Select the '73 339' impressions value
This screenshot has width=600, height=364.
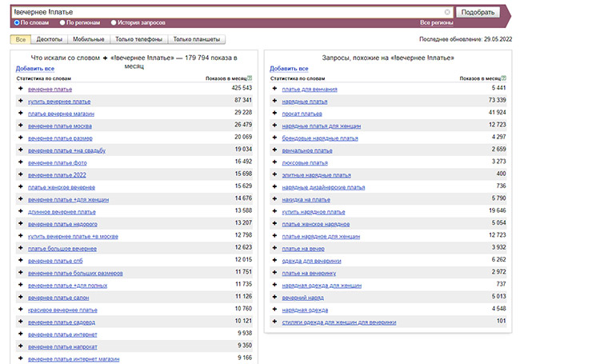pyautogui.click(x=497, y=100)
